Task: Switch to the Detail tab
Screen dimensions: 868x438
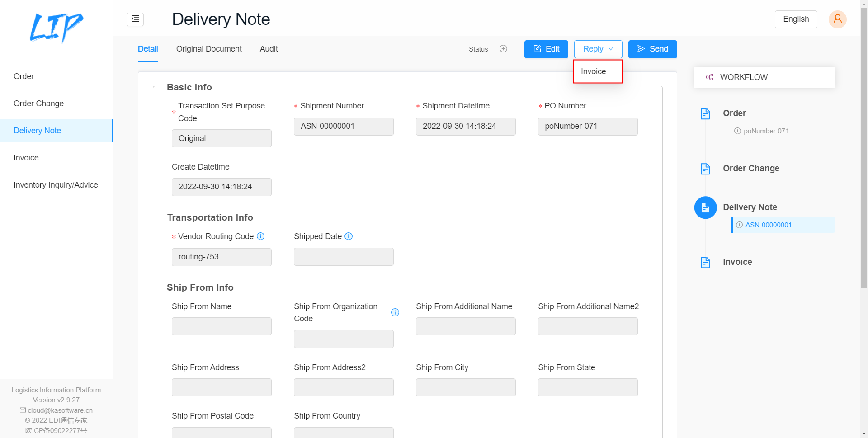Action: [x=148, y=49]
